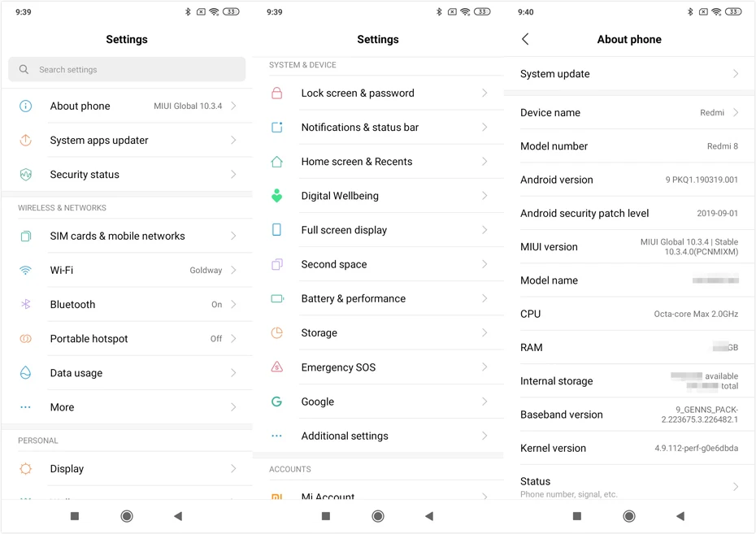Open SIM cards & mobile networks
The image size is (756, 534).
point(128,236)
